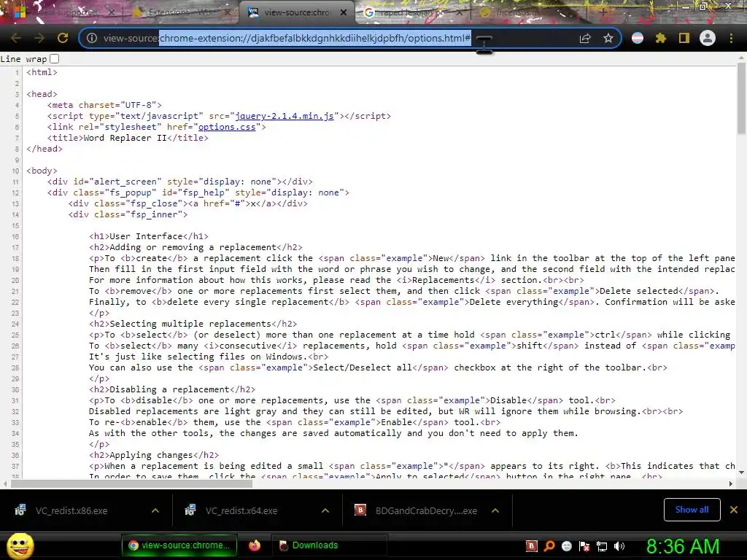Switch to the Google search tab
747x560 pixels.
point(412,12)
